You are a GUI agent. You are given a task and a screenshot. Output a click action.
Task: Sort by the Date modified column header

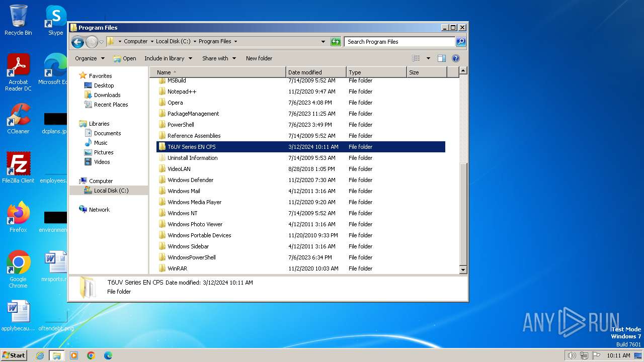(316, 72)
